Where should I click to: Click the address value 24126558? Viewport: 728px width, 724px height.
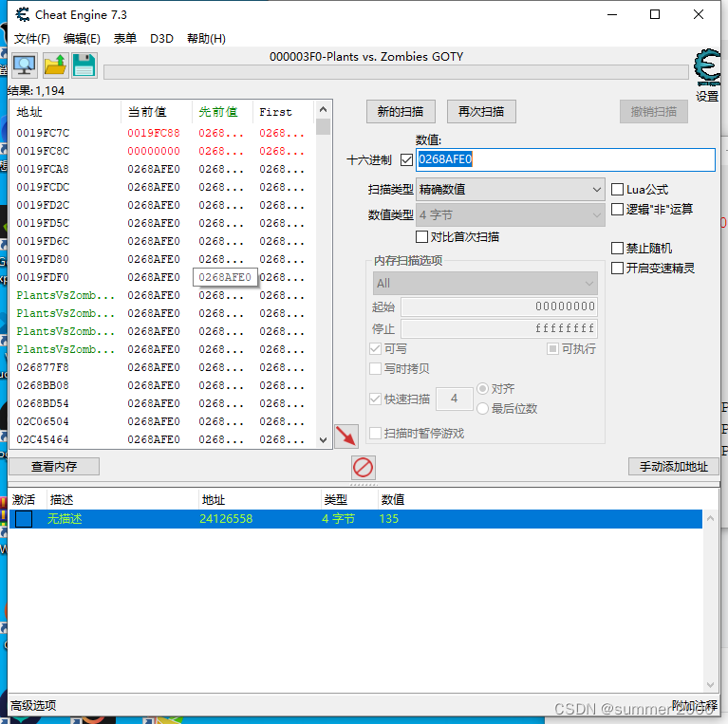coord(226,519)
